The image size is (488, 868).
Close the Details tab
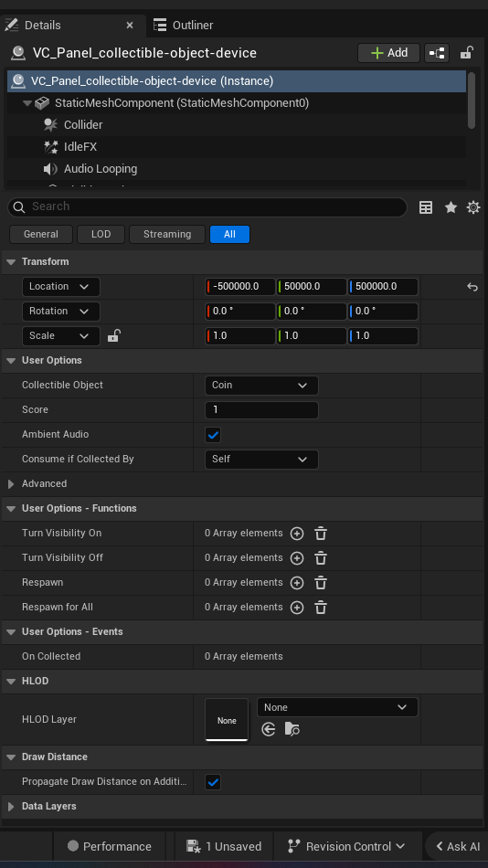[130, 26]
